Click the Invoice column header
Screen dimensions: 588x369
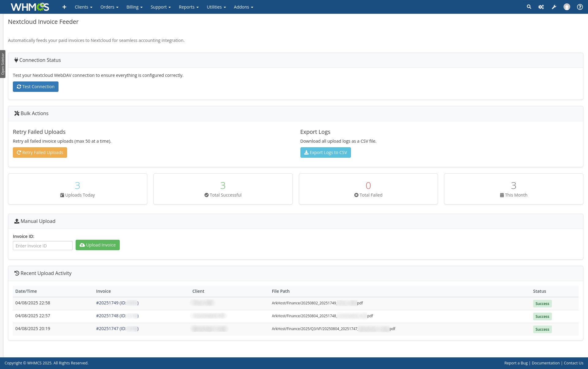104,291
